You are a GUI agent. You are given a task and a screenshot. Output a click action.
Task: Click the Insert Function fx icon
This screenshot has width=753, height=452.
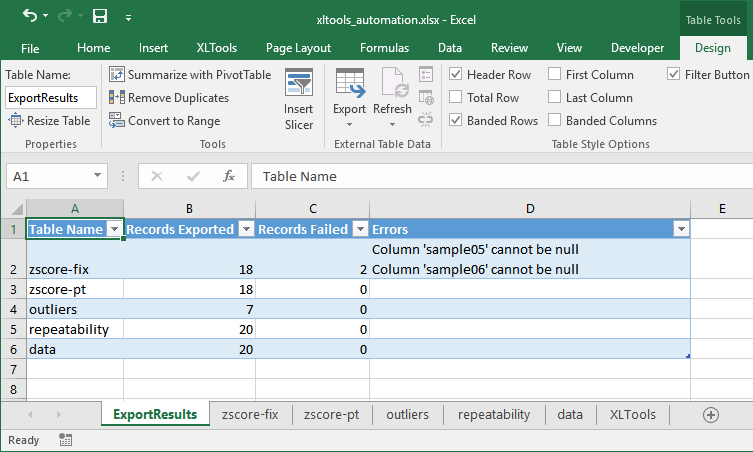point(229,176)
